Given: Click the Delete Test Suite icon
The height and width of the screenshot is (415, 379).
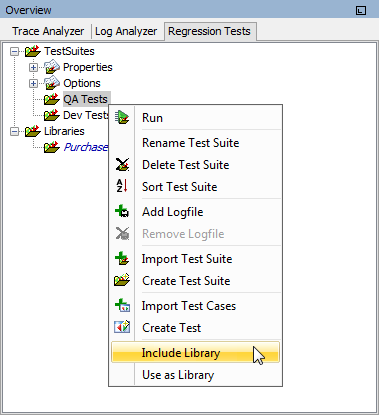Looking at the screenshot, I should (122, 165).
